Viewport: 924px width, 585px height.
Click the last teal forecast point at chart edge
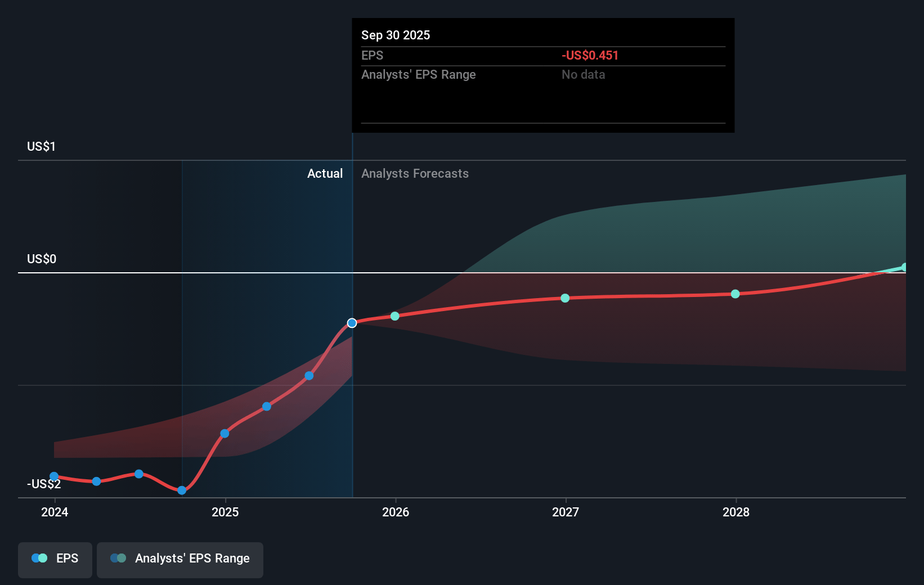tap(904, 267)
